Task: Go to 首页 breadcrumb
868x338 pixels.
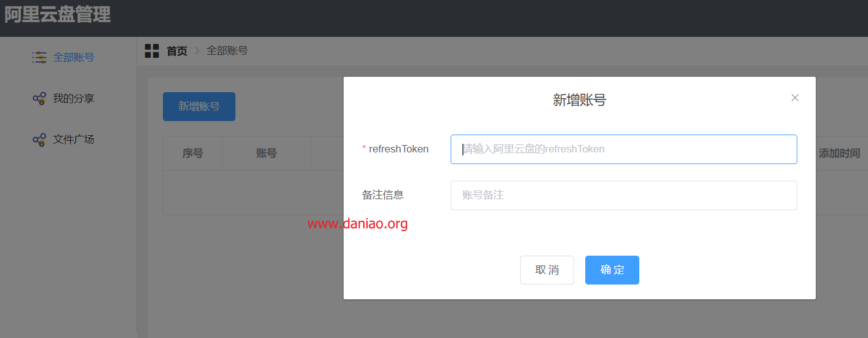Action: pyautogui.click(x=177, y=51)
